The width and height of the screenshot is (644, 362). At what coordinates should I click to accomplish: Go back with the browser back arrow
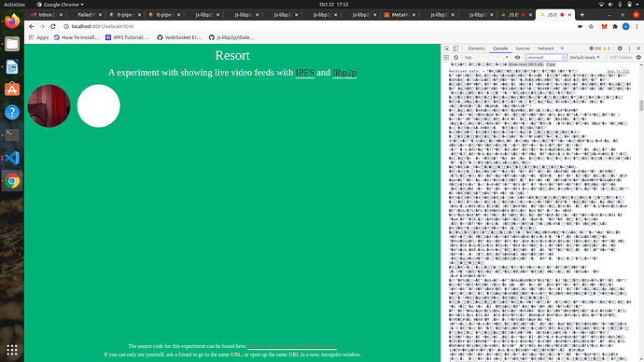(32, 26)
